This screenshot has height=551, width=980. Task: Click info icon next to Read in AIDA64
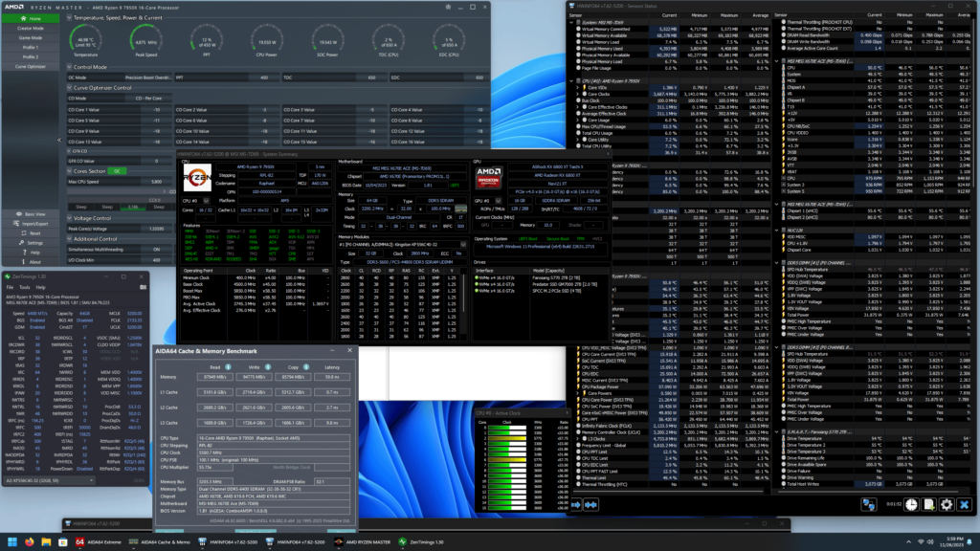[228, 367]
